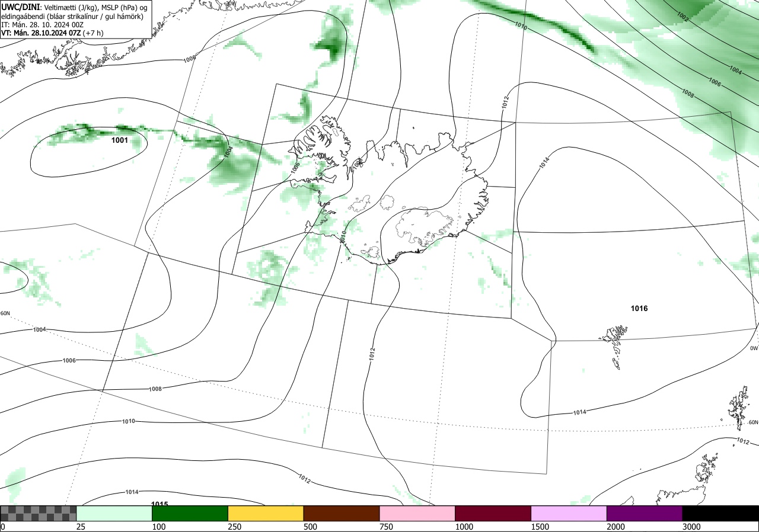The image size is (759, 532).
Task: Select the '250' legend scale value
Action: 234,527
